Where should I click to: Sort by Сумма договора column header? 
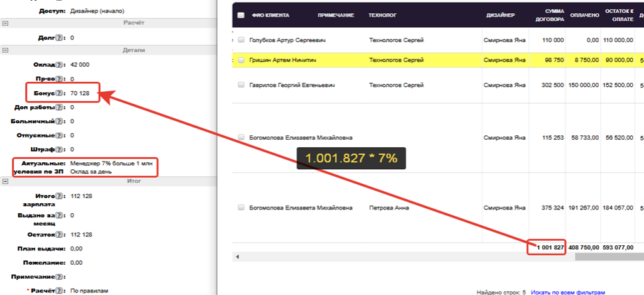click(547, 15)
